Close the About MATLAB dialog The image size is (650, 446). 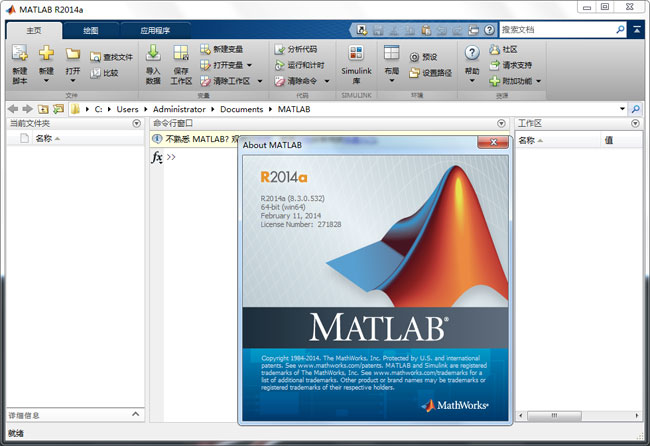point(493,142)
